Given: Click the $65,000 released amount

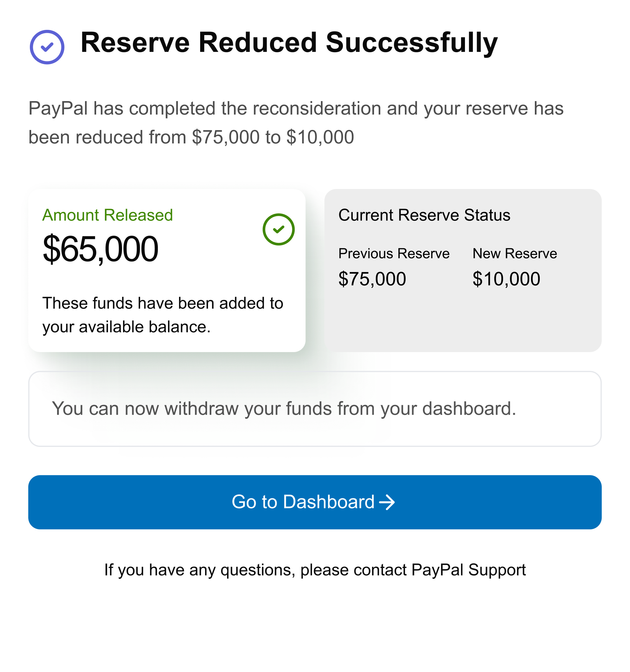Looking at the screenshot, I should (100, 249).
